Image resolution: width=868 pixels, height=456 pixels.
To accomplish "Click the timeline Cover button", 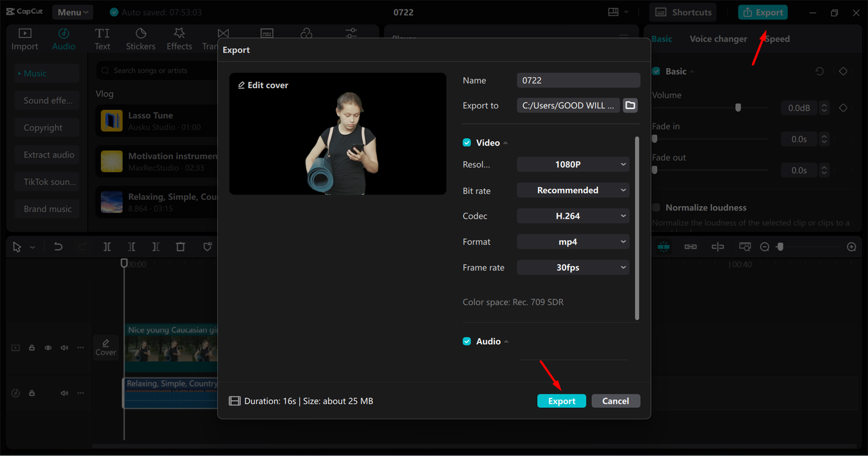I will pyautogui.click(x=106, y=348).
